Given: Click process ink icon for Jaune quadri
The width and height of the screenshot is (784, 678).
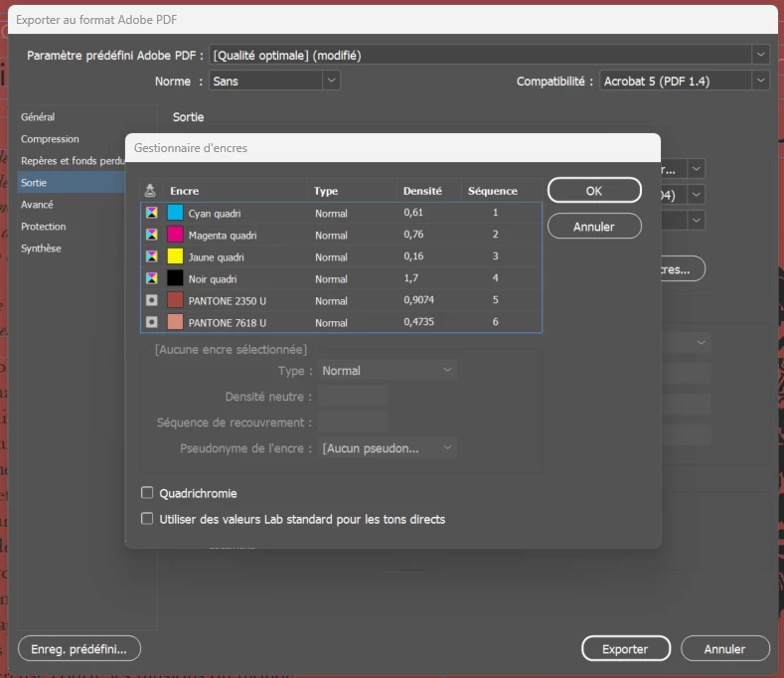Looking at the screenshot, I should (x=151, y=256).
